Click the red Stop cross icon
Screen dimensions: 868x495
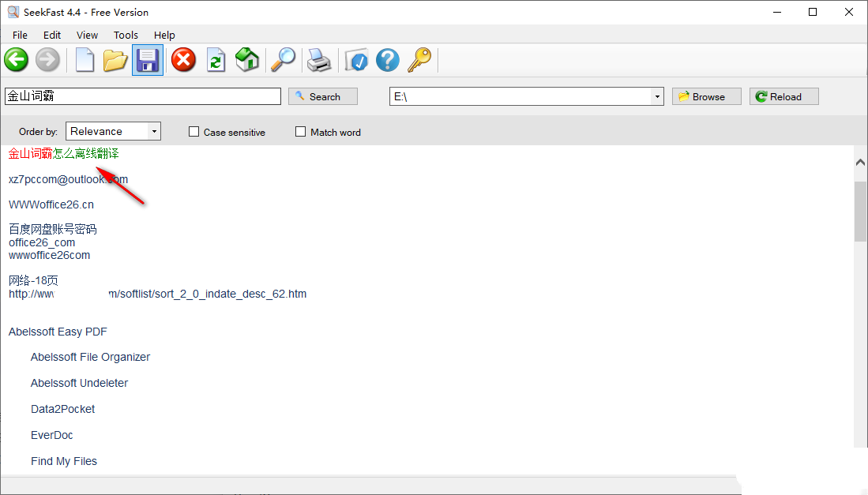183,60
